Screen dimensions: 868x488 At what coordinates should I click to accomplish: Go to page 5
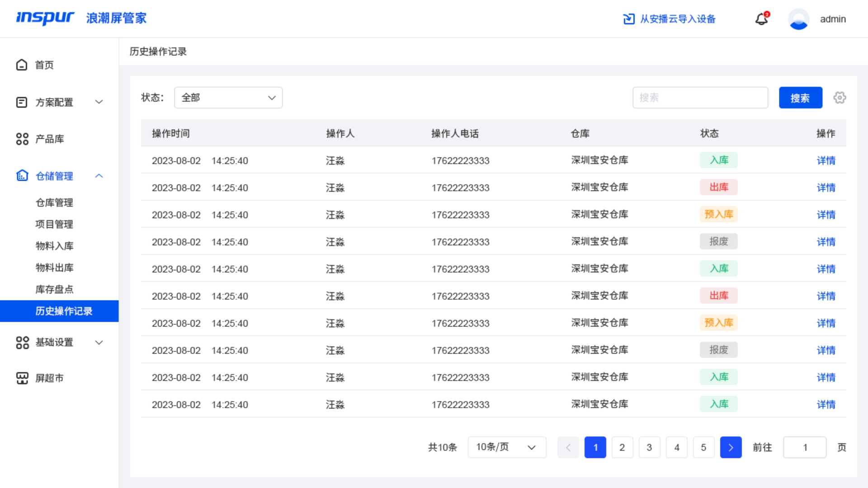point(703,447)
